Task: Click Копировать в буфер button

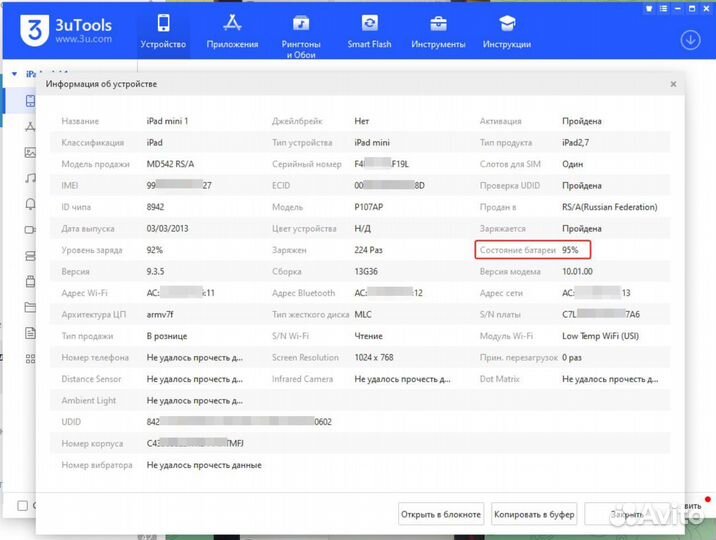Action: pos(534,514)
